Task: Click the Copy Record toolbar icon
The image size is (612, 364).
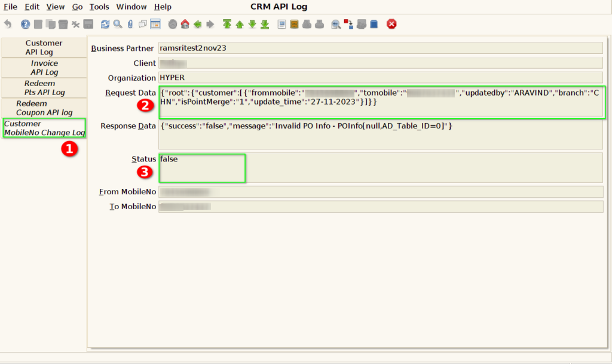Action: (50, 24)
